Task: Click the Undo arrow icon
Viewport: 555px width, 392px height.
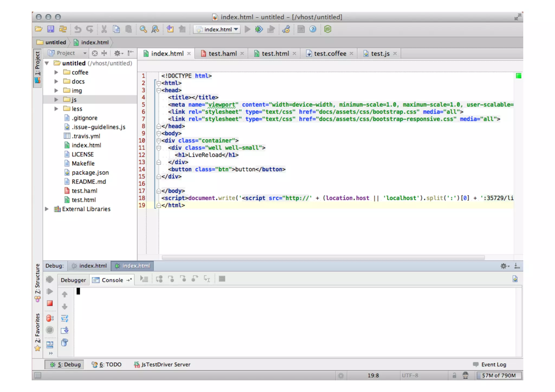Action: pos(78,29)
